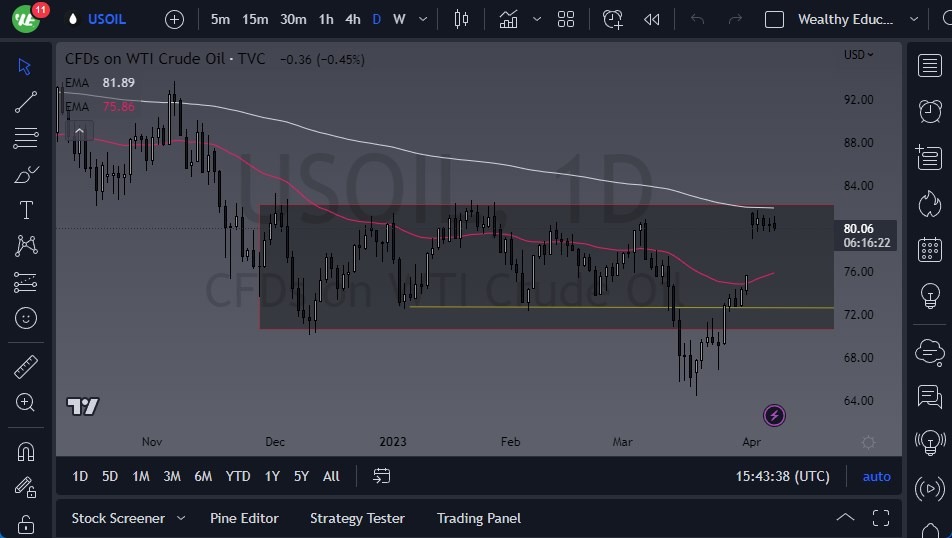Expand the USD currency dropdown

coord(858,55)
